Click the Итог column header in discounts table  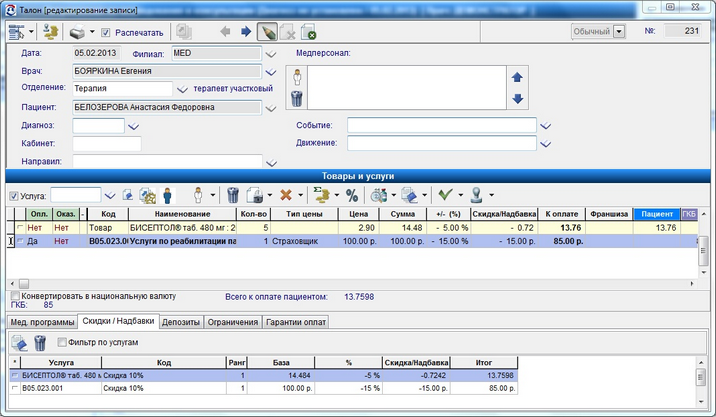(484, 363)
